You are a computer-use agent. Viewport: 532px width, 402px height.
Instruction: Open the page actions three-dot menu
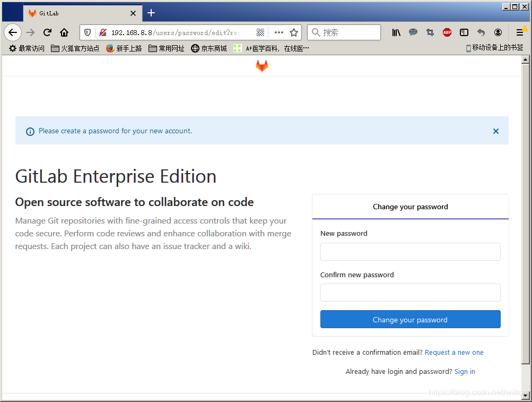pyautogui.click(x=279, y=32)
